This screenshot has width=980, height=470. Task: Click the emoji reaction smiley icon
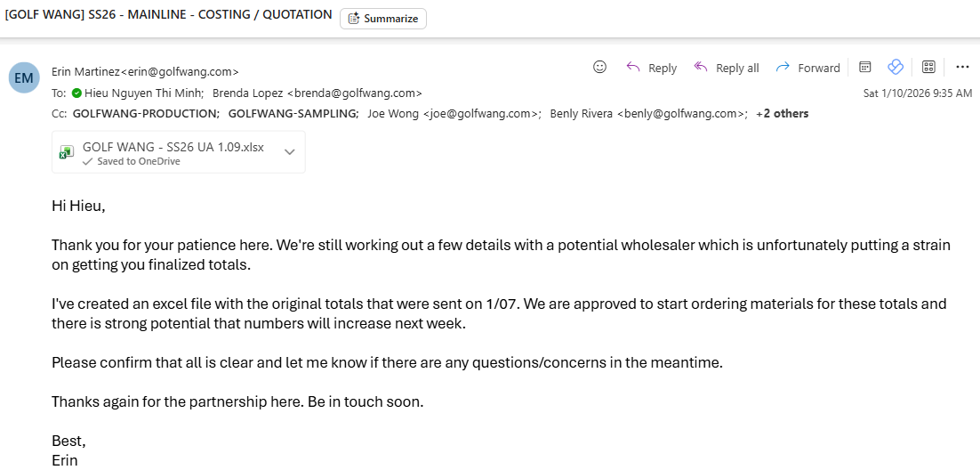(x=599, y=67)
